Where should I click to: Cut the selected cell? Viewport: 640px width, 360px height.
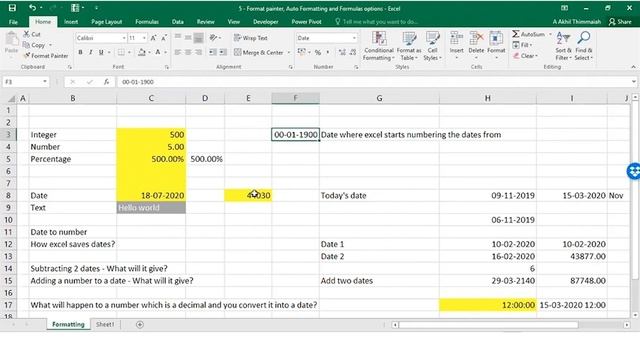pos(32,34)
